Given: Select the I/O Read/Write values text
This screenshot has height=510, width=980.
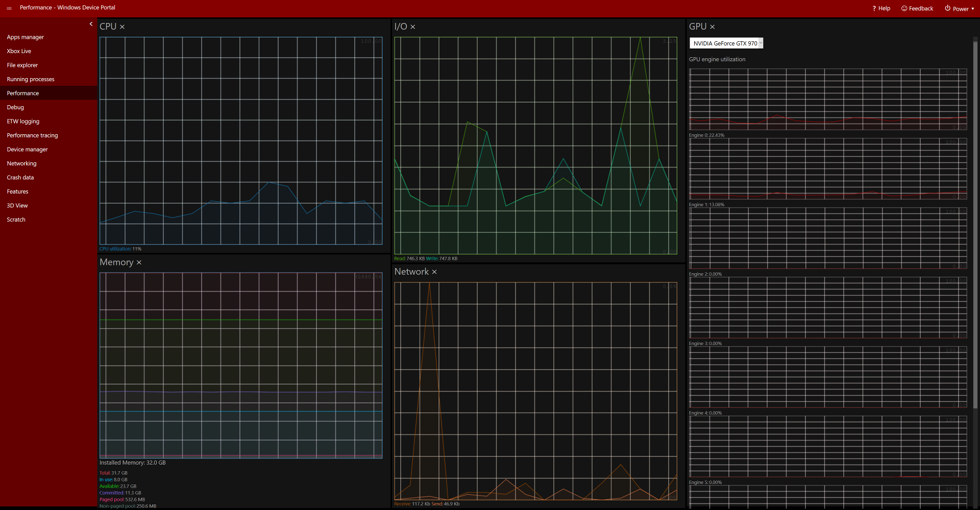Looking at the screenshot, I should (x=426, y=259).
